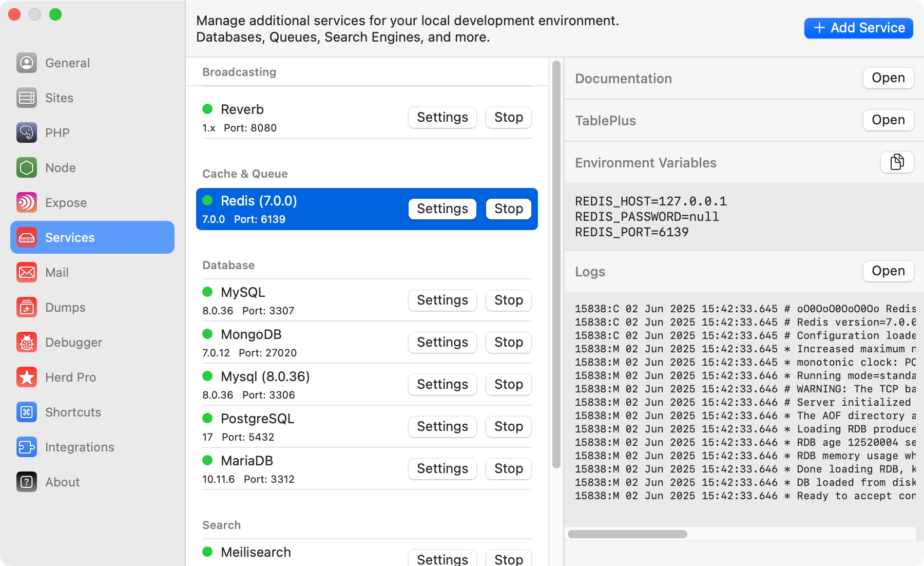
Task: Switch to the Sites section
Action: [x=59, y=98]
